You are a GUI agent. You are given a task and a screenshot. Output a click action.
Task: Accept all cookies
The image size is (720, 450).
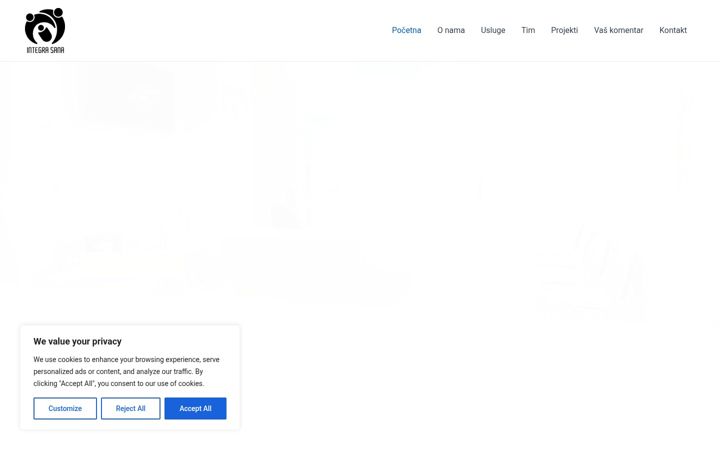(x=195, y=408)
